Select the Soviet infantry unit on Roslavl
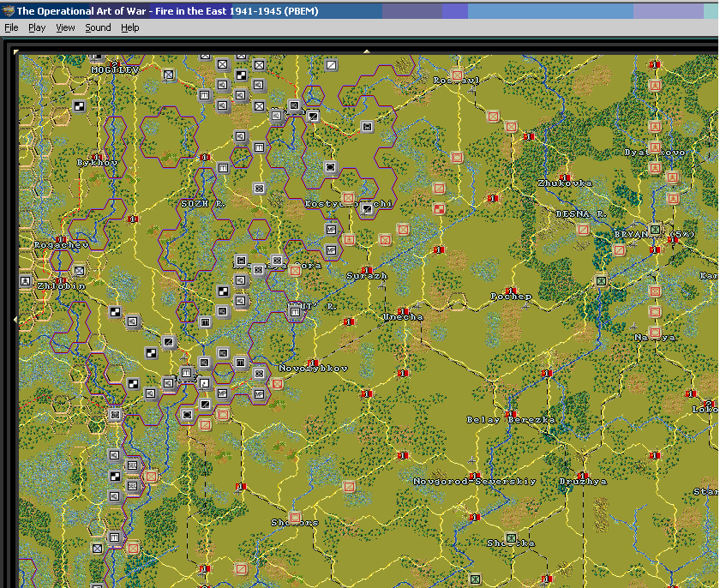 pyautogui.click(x=457, y=75)
